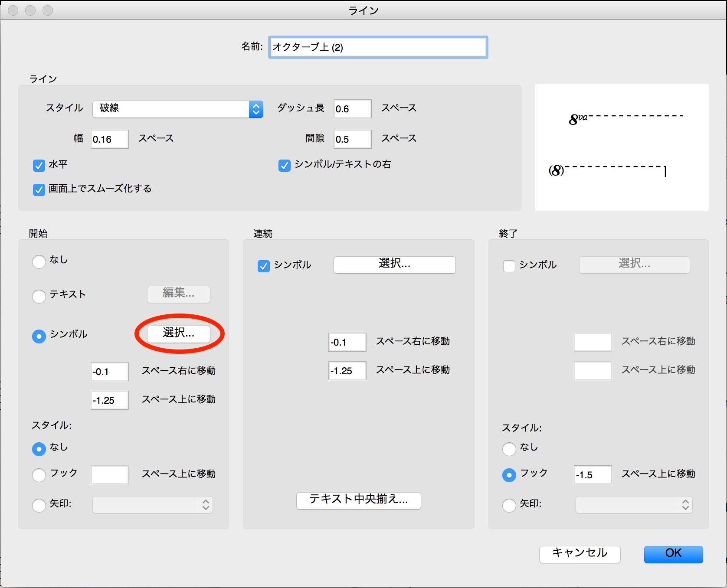The height and width of the screenshot is (588, 727).
Task: Select the 開始 なし radio button at top
Action: point(39,261)
